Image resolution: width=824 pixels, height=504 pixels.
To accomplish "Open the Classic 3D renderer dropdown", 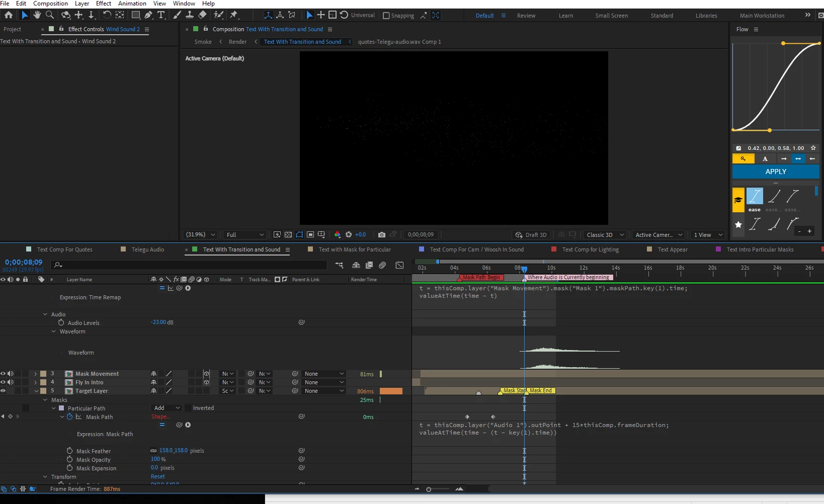I will 605,235.
